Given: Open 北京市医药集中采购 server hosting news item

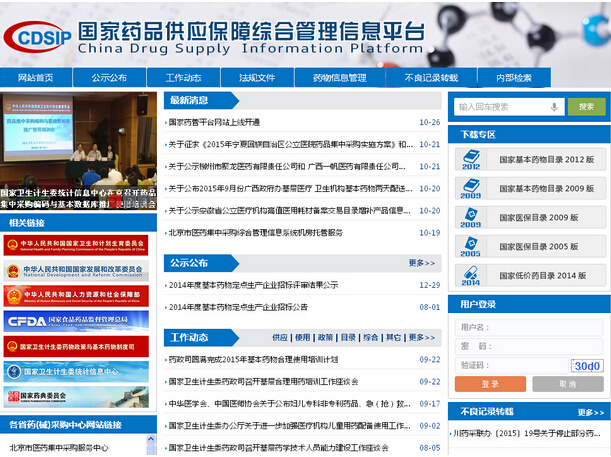Looking at the screenshot, I should (x=256, y=233).
